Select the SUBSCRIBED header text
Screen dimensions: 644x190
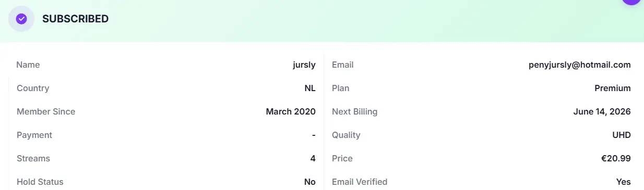click(75, 19)
